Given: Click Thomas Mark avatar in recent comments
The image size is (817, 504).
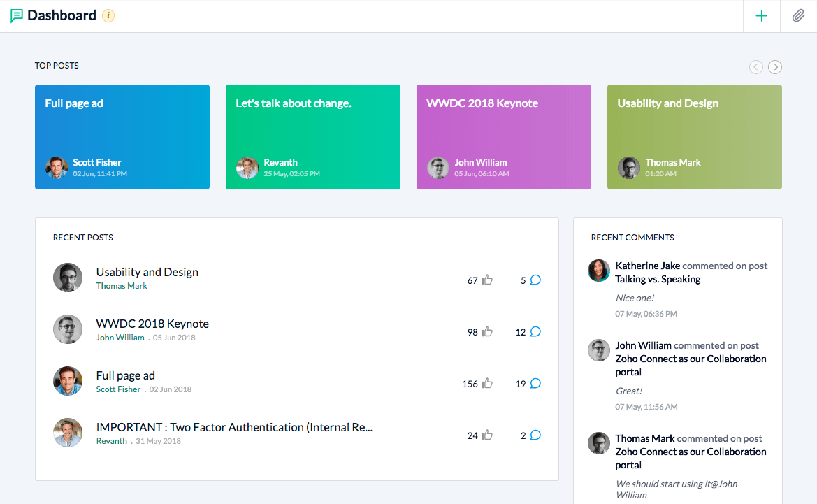Looking at the screenshot, I should (x=599, y=443).
